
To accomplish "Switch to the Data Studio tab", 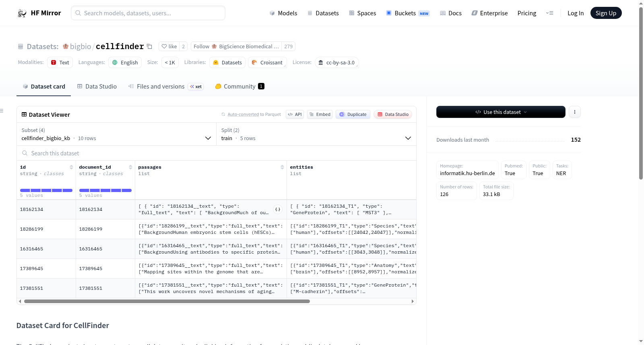I will click(x=97, y=87).
